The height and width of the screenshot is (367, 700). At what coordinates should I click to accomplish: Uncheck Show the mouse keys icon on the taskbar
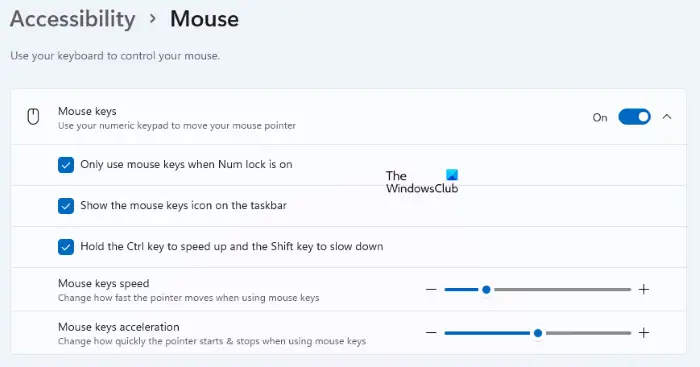66,206
